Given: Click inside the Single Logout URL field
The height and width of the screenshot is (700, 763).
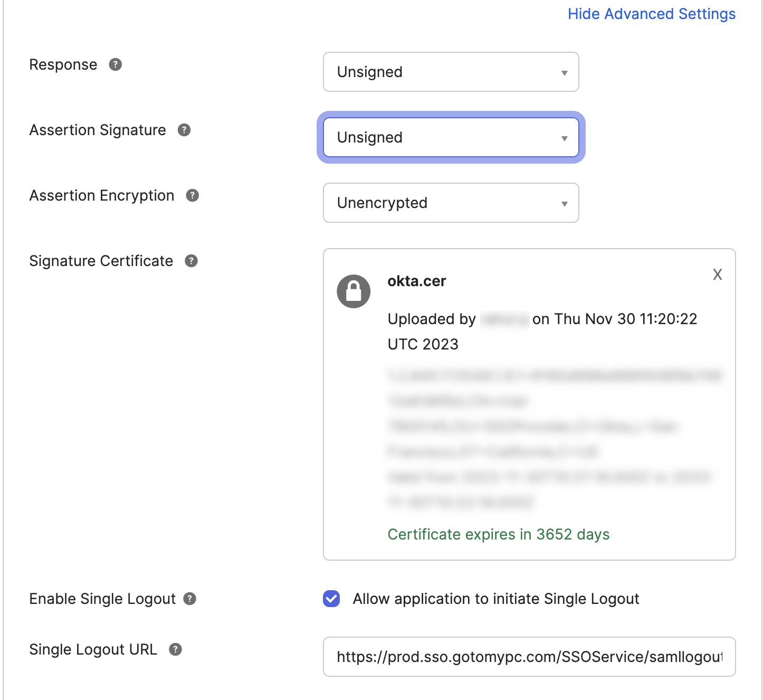Looking at the screenshot, I should pos(528,657).
